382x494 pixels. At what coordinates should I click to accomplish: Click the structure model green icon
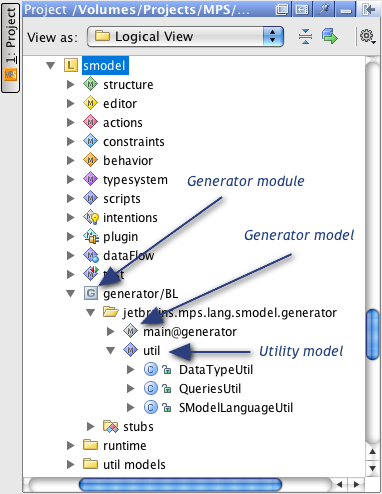[x=90, y=84]
